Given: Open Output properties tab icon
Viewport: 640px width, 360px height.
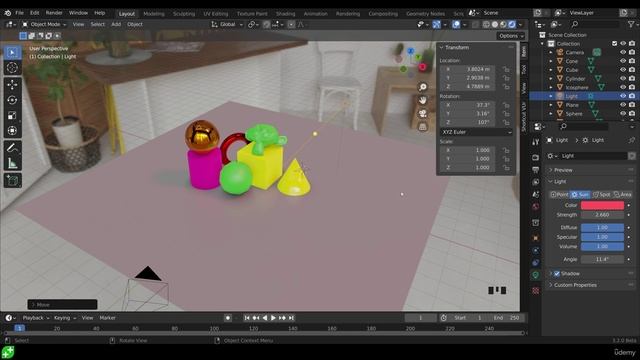Looking at the screenshot, I should tap(536, 170).
